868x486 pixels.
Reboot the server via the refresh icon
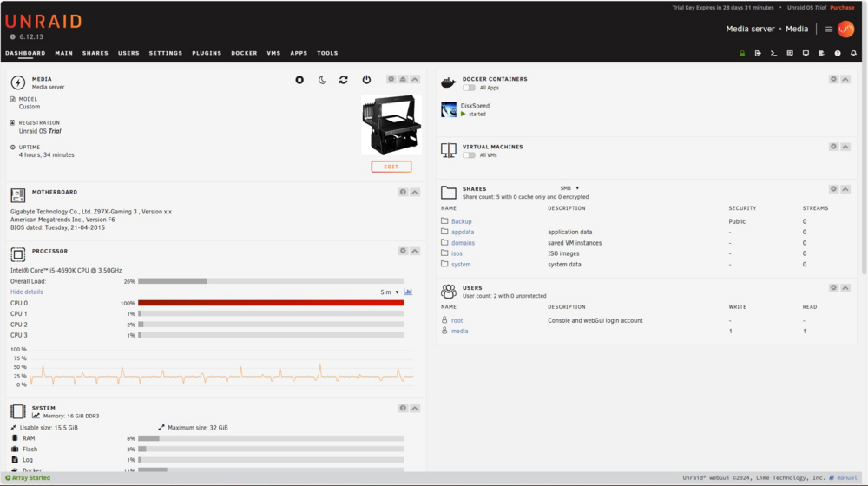coord(343,80)
